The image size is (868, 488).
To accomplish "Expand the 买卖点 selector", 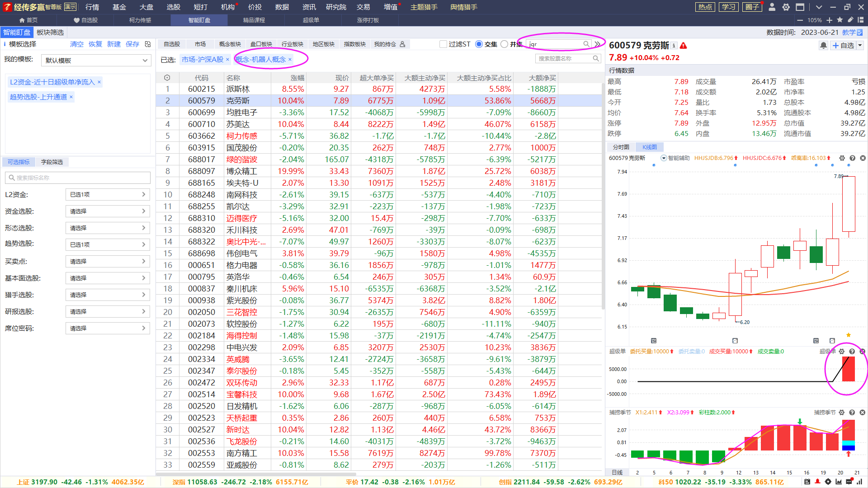I will click(x=108, y=261).
